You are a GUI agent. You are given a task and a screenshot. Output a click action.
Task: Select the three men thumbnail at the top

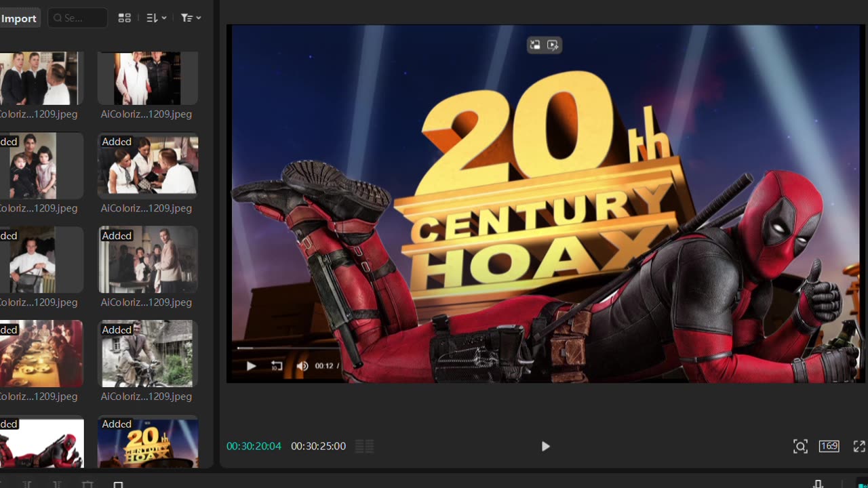(41, 78)
